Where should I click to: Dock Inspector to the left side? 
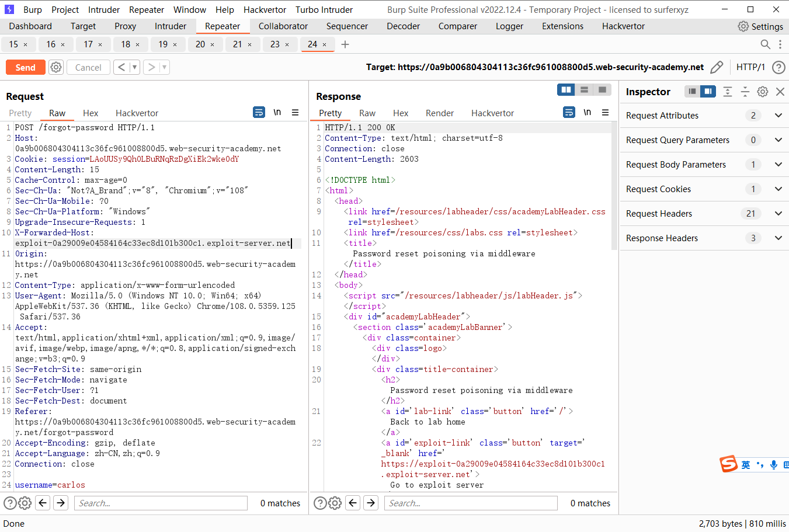coord(692,91)
